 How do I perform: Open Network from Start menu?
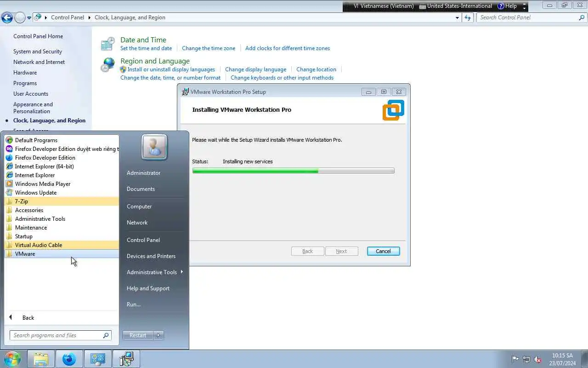tap(137, 222)
